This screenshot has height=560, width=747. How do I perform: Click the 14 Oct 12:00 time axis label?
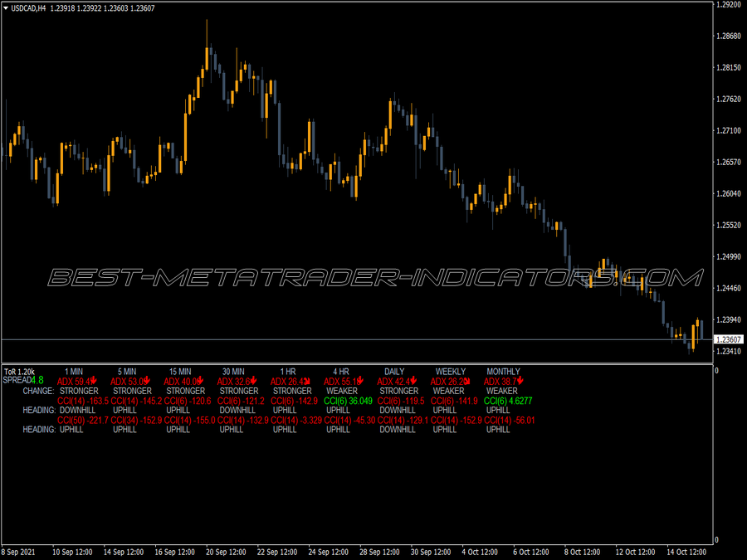tap(686, 552)
